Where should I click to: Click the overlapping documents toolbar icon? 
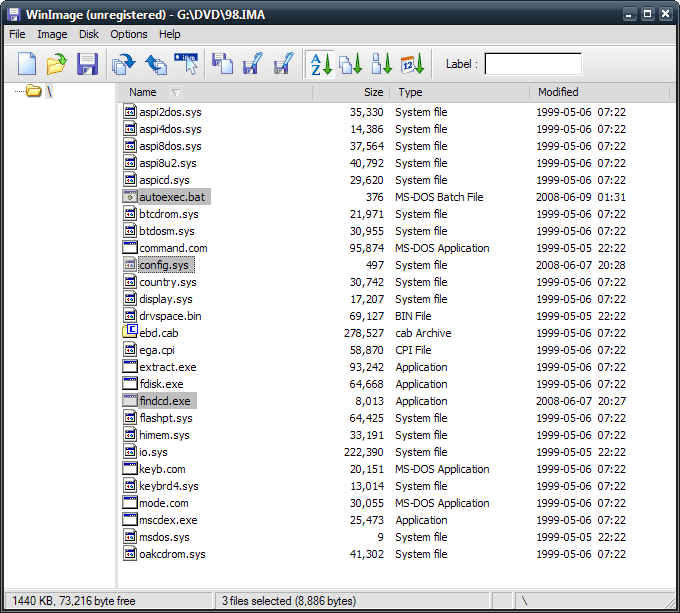(x=222, y=64)
